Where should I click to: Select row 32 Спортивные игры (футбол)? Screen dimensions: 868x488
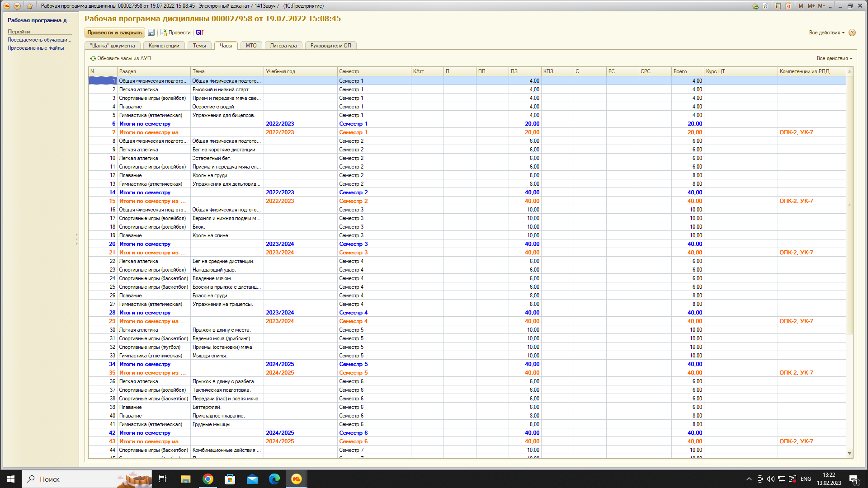pos(467,347)
